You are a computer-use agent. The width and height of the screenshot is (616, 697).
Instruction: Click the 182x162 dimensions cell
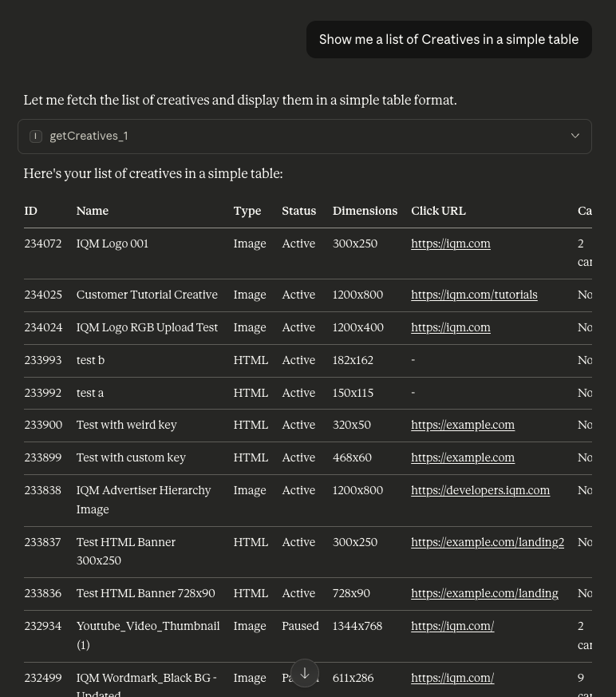click(353, 361)
